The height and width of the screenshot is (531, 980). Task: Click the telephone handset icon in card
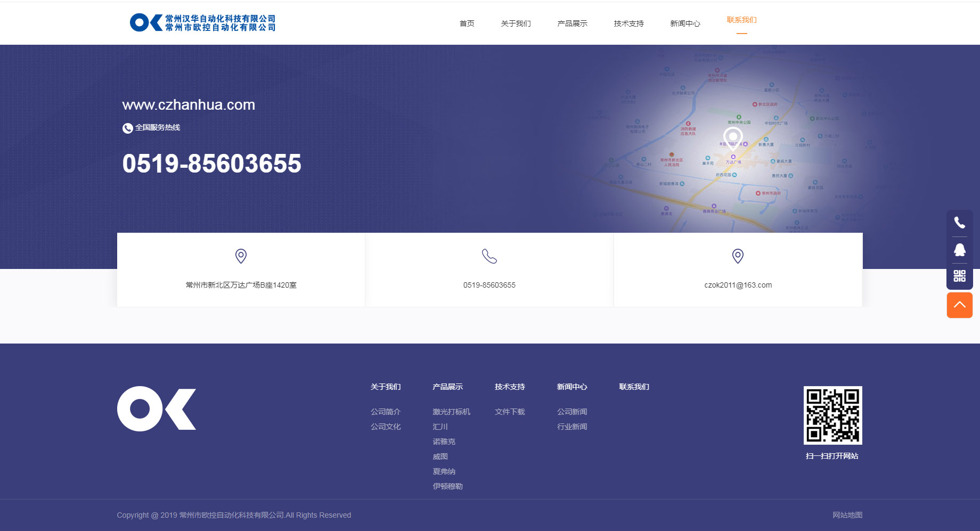click(x=489, y=256)
